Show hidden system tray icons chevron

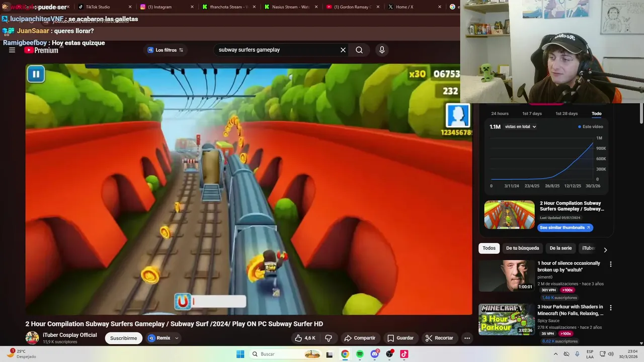click(x=555, y=354)
